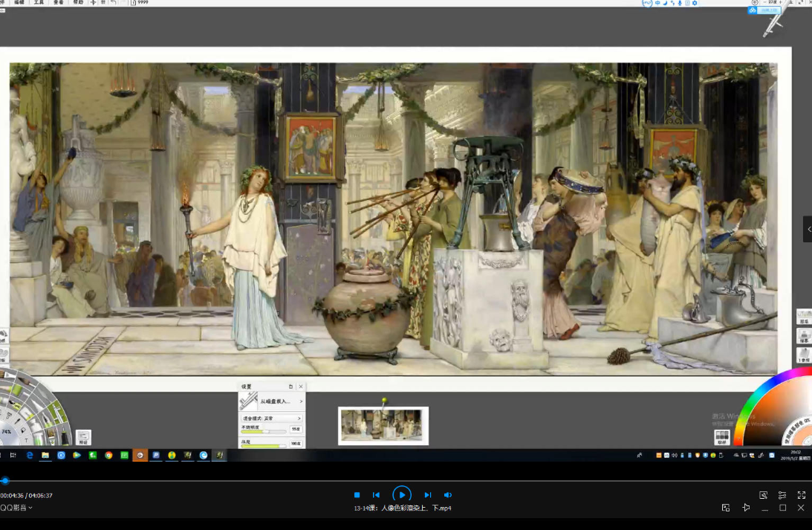
Task: Click the green pushpin on reference image
Action: pyautogui.click(x=384, y=401)
